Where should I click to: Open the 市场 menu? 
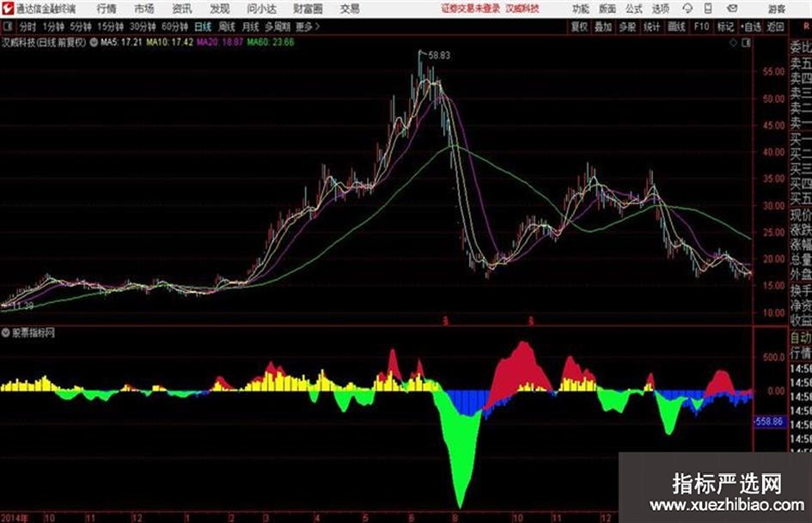[144, 9]
